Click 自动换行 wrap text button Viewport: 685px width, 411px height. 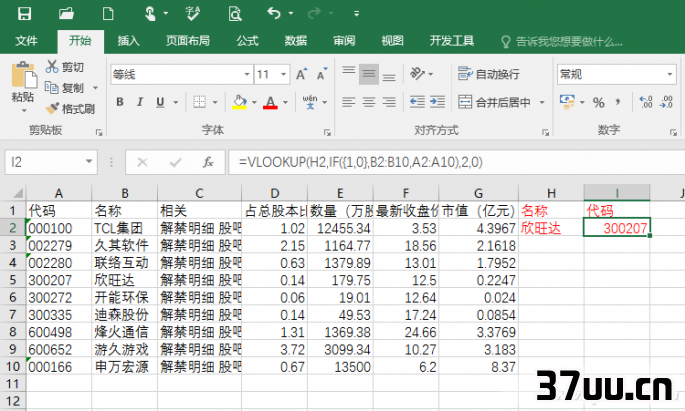[x=488, y=74]
